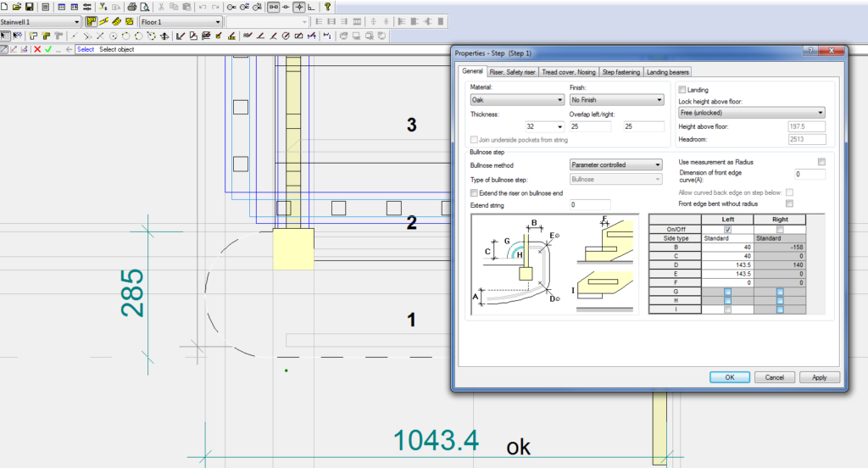Open the Lock height above floor dropdown
868x468 pixels.
tap(752, 112)
